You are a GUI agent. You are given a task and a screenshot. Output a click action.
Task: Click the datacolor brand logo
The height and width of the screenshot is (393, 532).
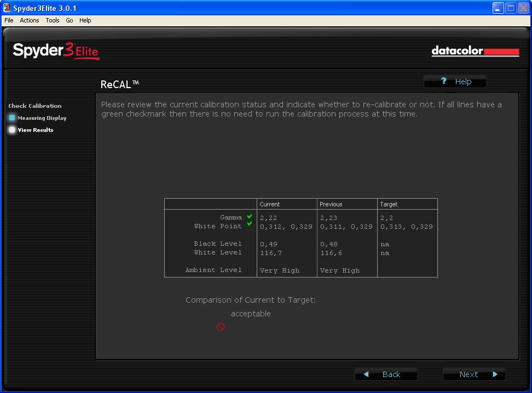[475, 51]
